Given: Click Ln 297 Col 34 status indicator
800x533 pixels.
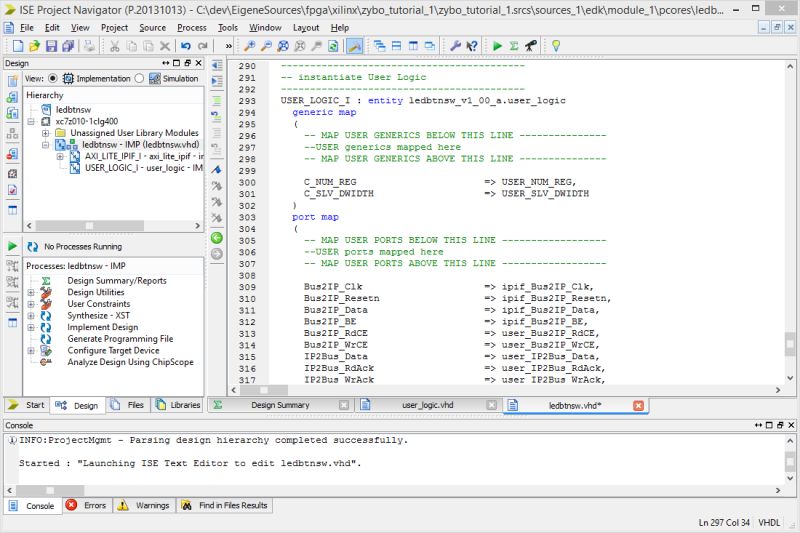Looking at the screenshot, I should [x=724, y=523].
